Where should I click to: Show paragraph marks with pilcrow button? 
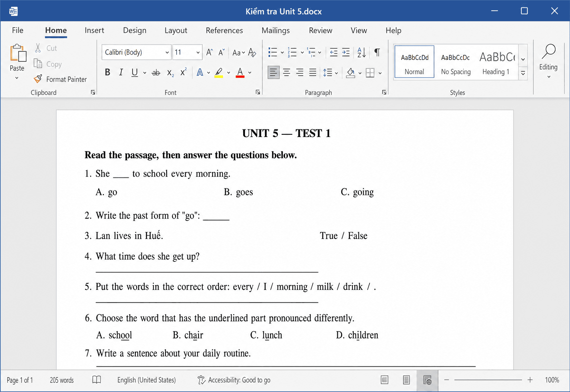tap(377, 52)
